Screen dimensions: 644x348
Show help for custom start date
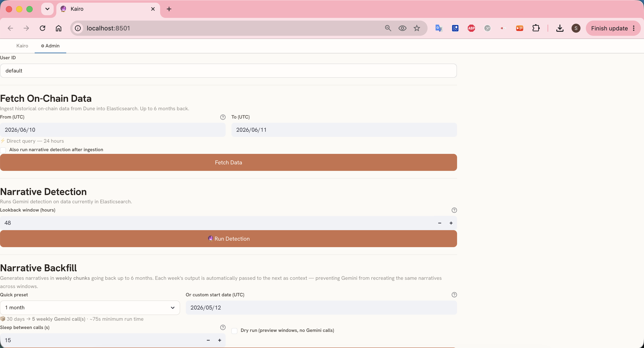pyautogui.click(x=454, y=295)
